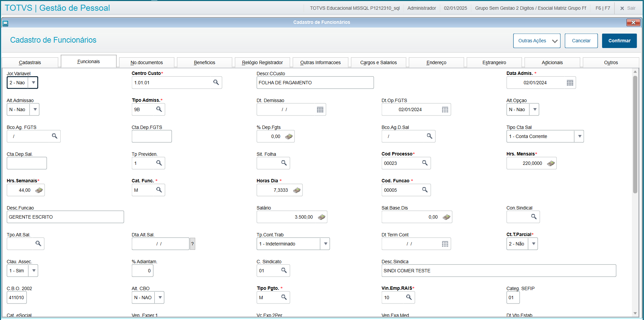Open Dt Term Cont calendar icon
The height and width of the screenshot is (320, 644).
445,244
